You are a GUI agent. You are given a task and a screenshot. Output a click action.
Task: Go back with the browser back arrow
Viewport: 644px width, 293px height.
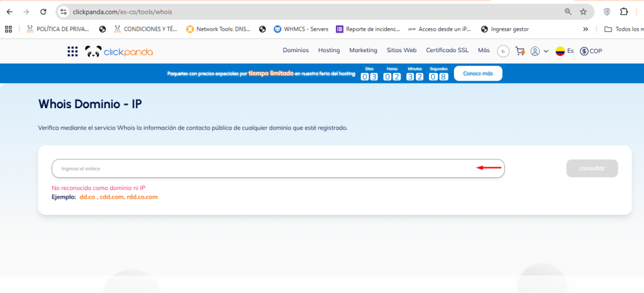click(9, 12)
